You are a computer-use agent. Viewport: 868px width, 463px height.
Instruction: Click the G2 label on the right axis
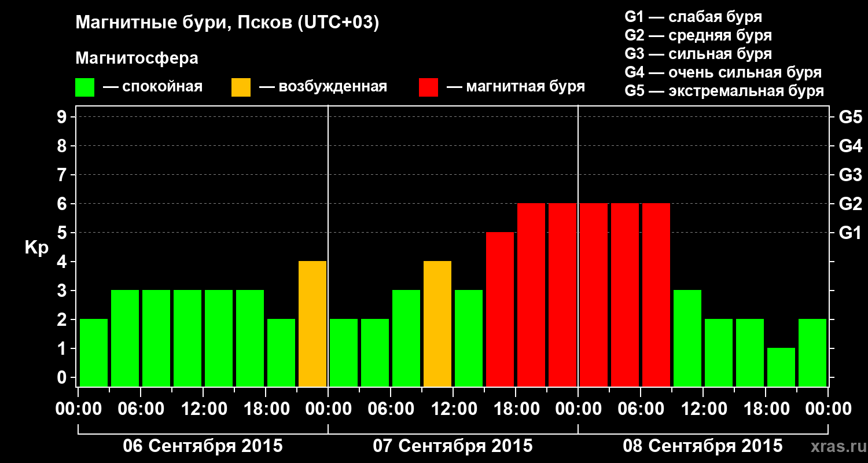850,204
